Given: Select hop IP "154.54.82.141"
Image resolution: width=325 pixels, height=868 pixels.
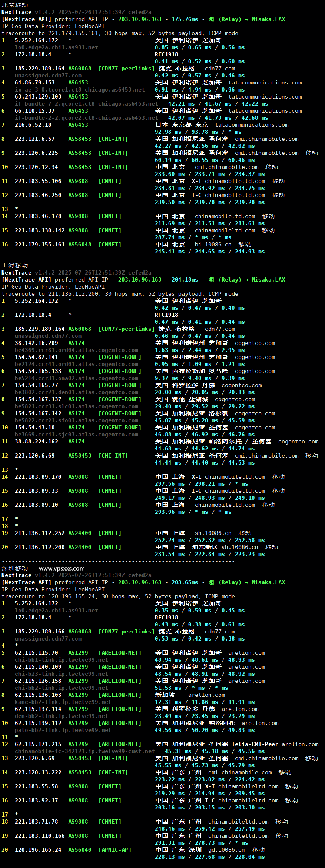Looking at the screenshot, I should tap(36, 357).
